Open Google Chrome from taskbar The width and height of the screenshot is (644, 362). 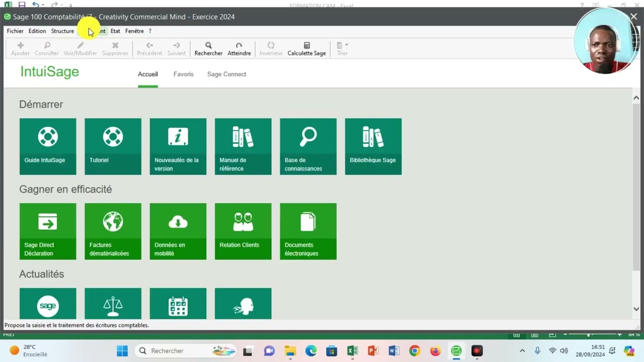tap(415, 351)
